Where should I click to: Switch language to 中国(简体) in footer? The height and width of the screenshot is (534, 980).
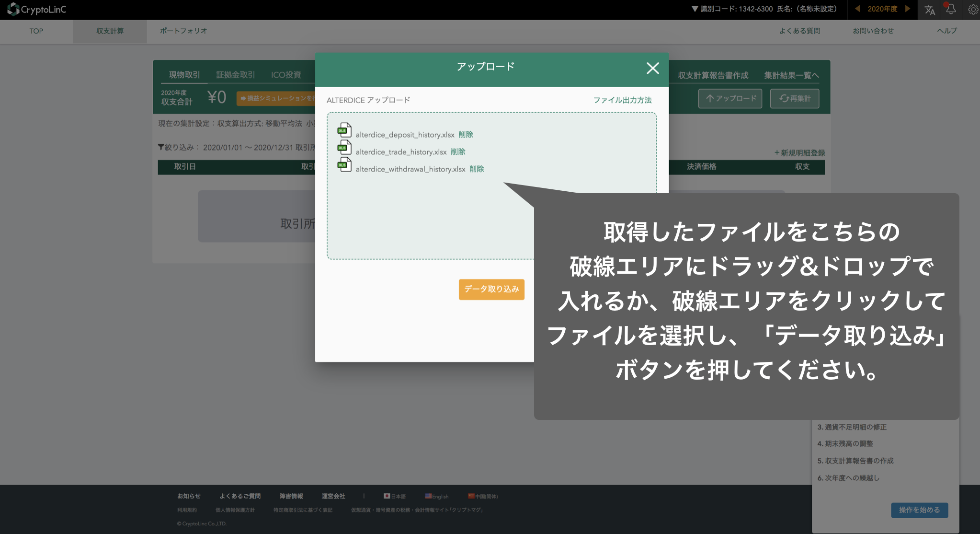coord(483,496)
